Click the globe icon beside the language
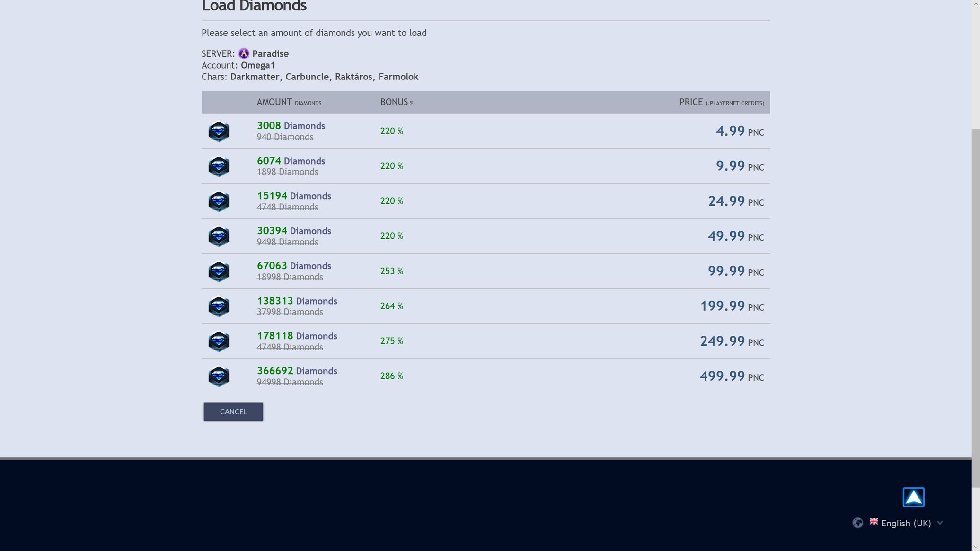The height and width of the screenshot is (551, 980). pyautogui.click(x=857, y=523)
